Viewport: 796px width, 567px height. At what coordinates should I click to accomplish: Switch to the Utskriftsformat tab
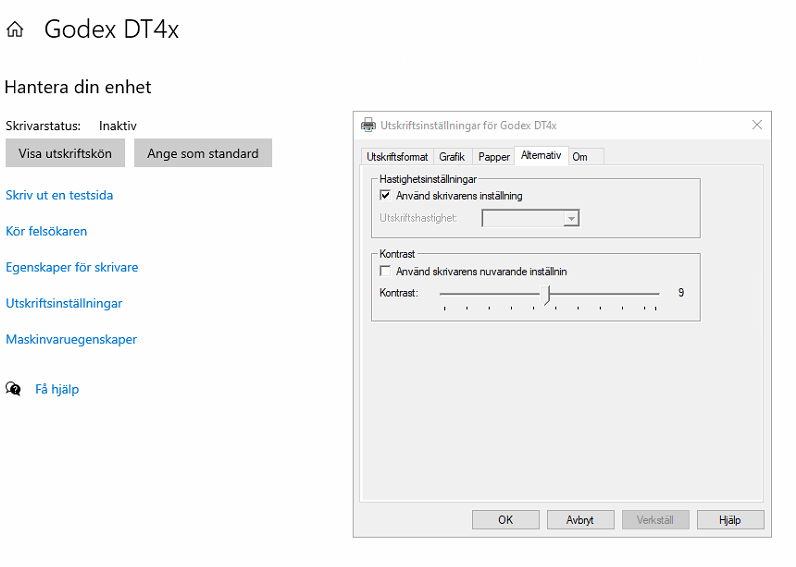click(x=397, y=157)
